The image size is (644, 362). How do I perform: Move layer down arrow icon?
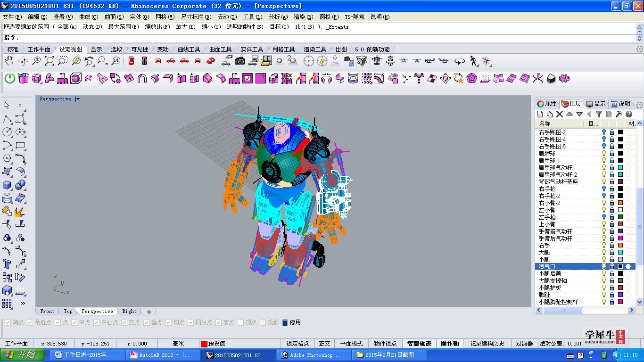579,114
